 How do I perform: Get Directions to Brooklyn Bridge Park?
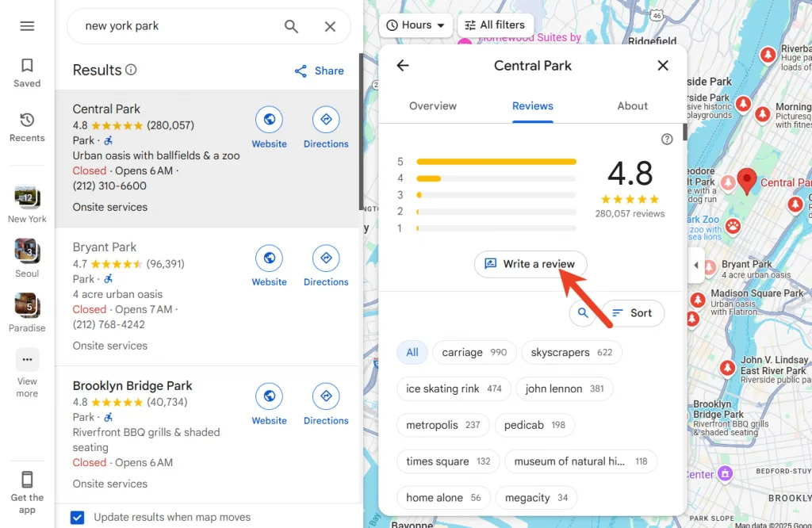coord(326,396)
